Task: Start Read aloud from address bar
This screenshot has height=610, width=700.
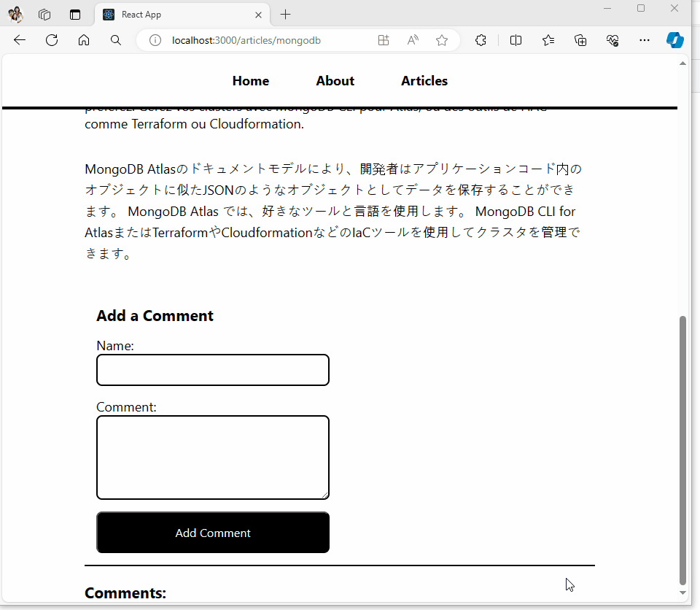Action: coord(413,40)
